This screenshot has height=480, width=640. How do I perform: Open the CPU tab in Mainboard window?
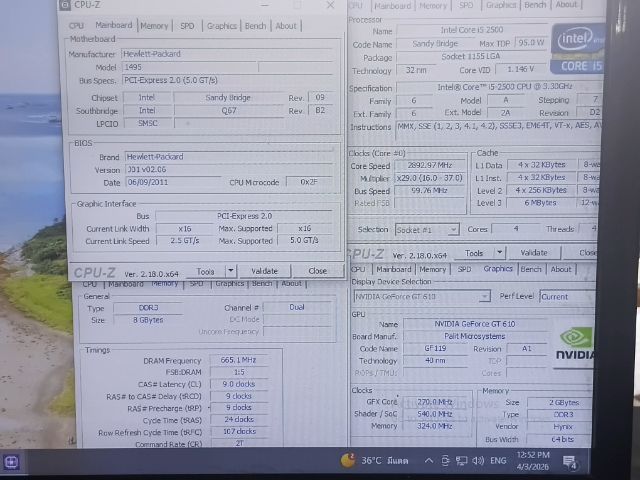pyautogui.click(x=76, y=26)
